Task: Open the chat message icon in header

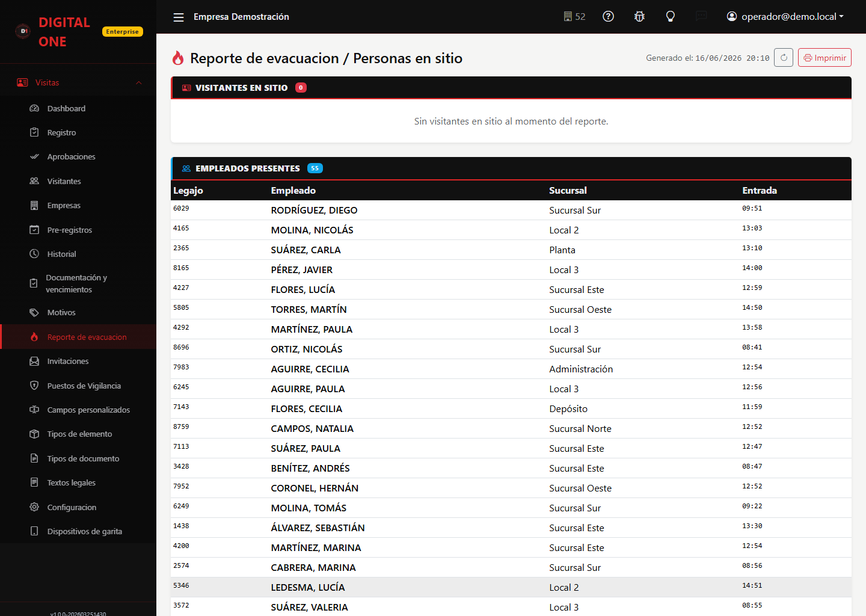Action: click(701, 16)
